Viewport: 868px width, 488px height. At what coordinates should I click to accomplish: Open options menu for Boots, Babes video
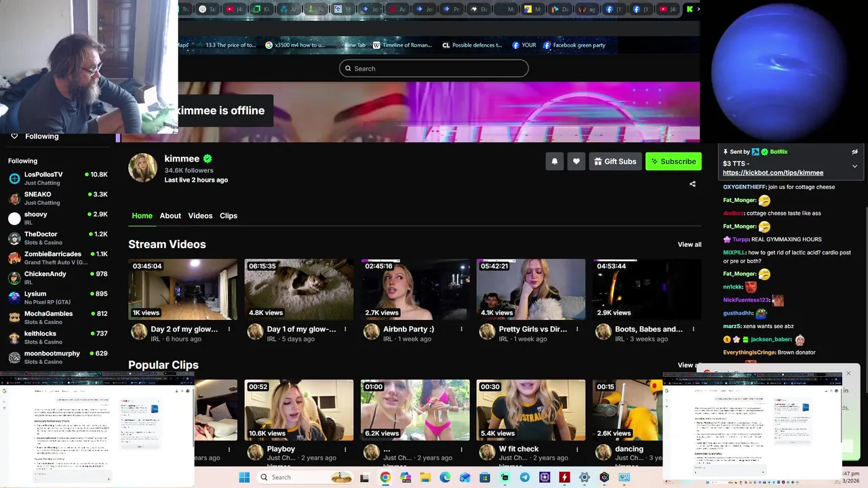(x=693, y=329)
